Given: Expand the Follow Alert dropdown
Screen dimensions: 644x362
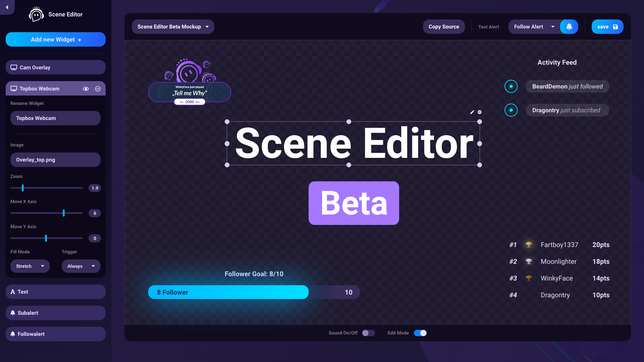Looking at the screenshot, I should pyautogui.click(x=552, y=26).
